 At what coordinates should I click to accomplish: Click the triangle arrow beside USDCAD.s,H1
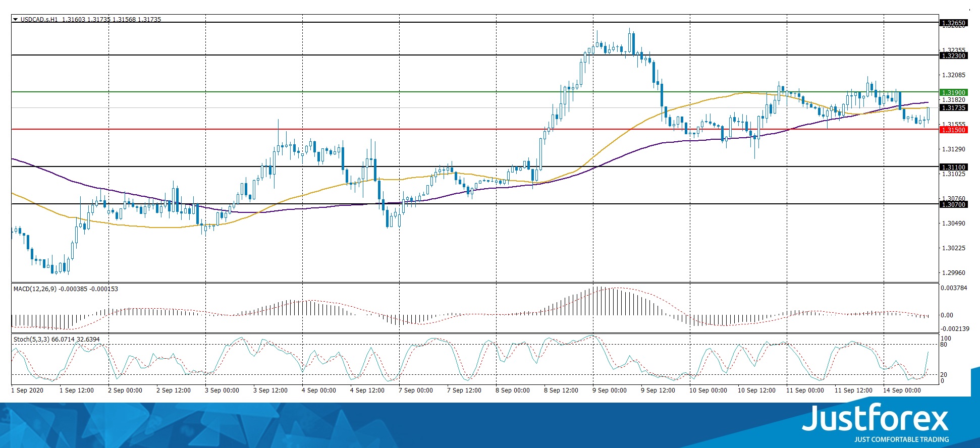[15, 20]
